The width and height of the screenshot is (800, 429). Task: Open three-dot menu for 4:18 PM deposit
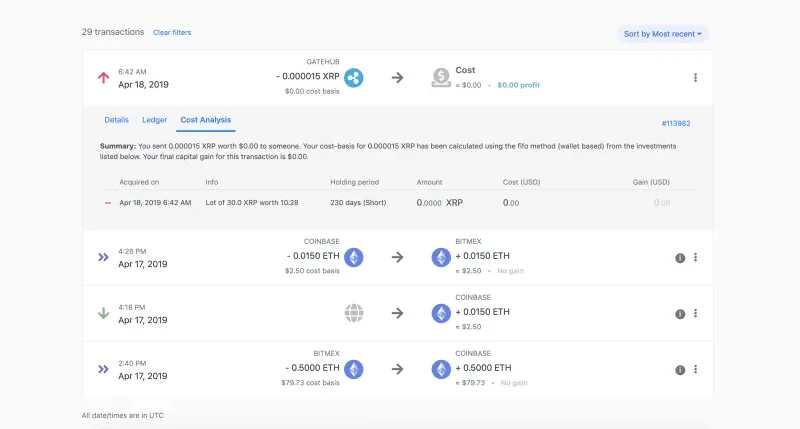coord(695,313)
